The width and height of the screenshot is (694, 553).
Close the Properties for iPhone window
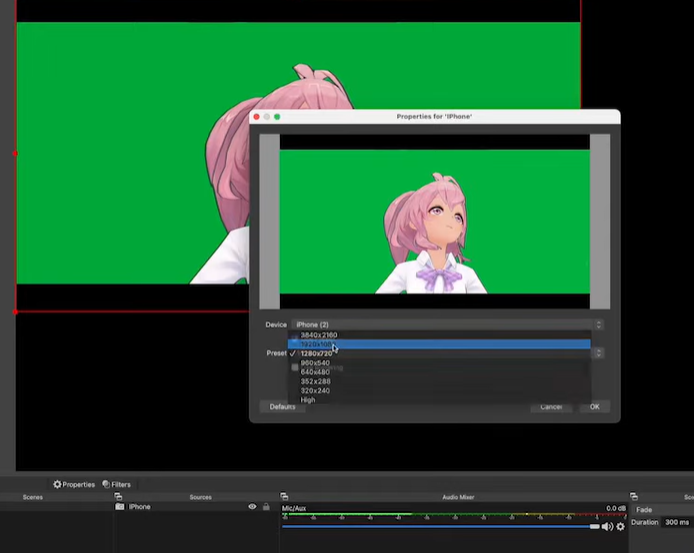pos(256,116)
